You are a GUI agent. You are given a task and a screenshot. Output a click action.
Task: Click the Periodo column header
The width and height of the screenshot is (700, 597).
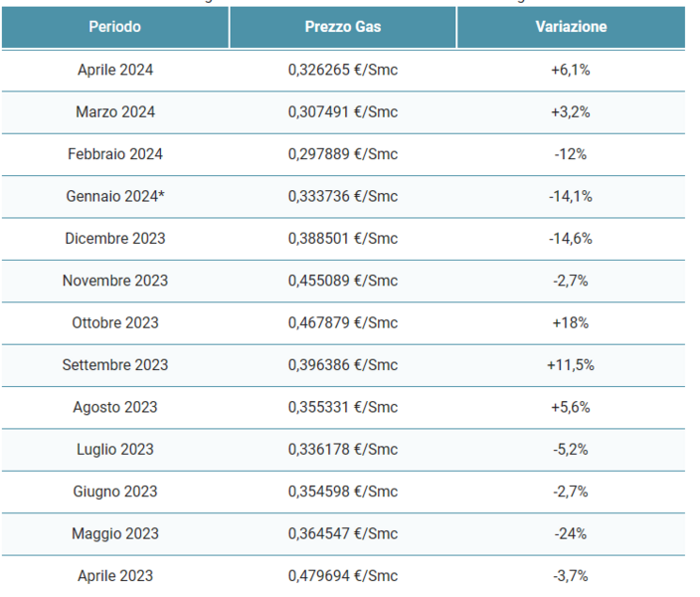pos(114,27)
